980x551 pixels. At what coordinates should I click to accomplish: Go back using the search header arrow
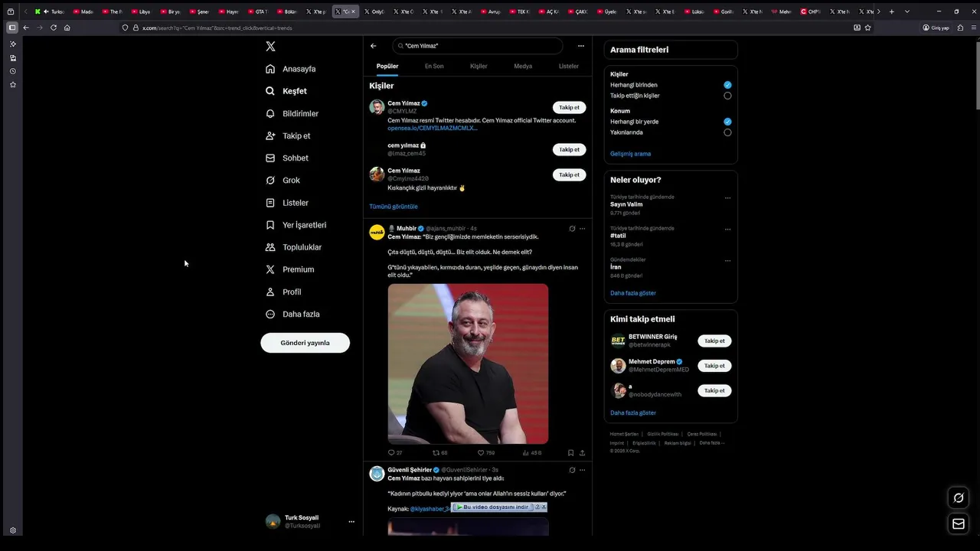click(x=374, y=46)
